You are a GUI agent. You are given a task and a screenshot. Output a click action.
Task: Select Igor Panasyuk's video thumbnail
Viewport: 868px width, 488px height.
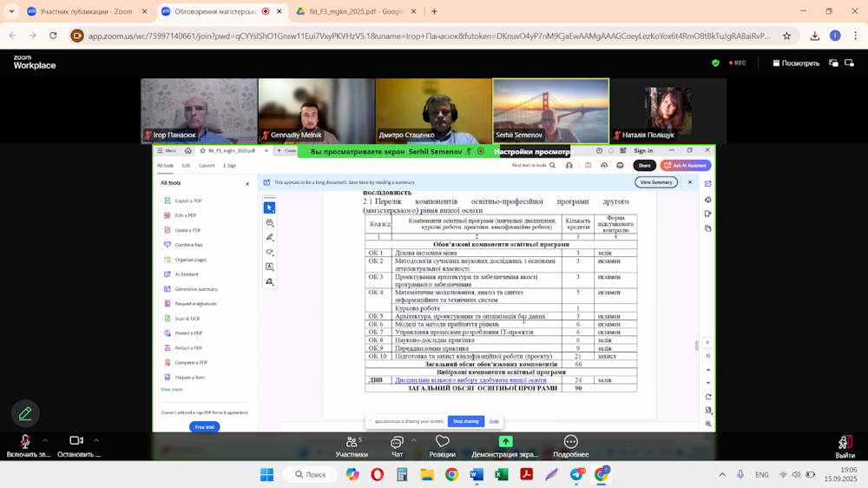[x=199, y=110]
